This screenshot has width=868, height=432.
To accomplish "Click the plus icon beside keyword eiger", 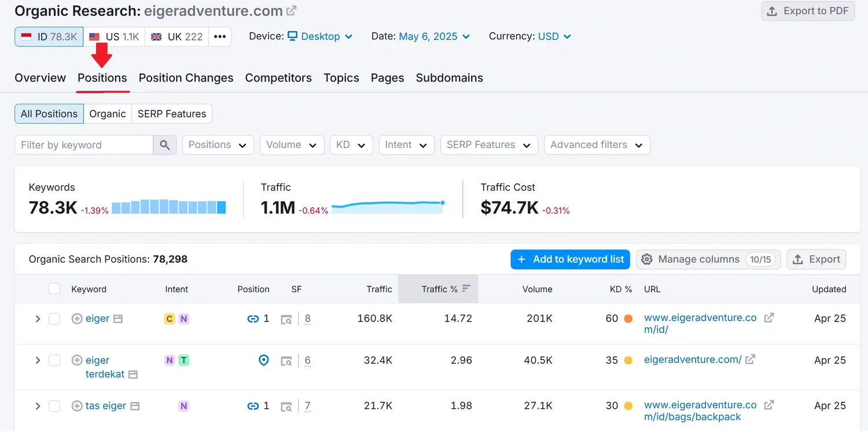I will point(77,319).
